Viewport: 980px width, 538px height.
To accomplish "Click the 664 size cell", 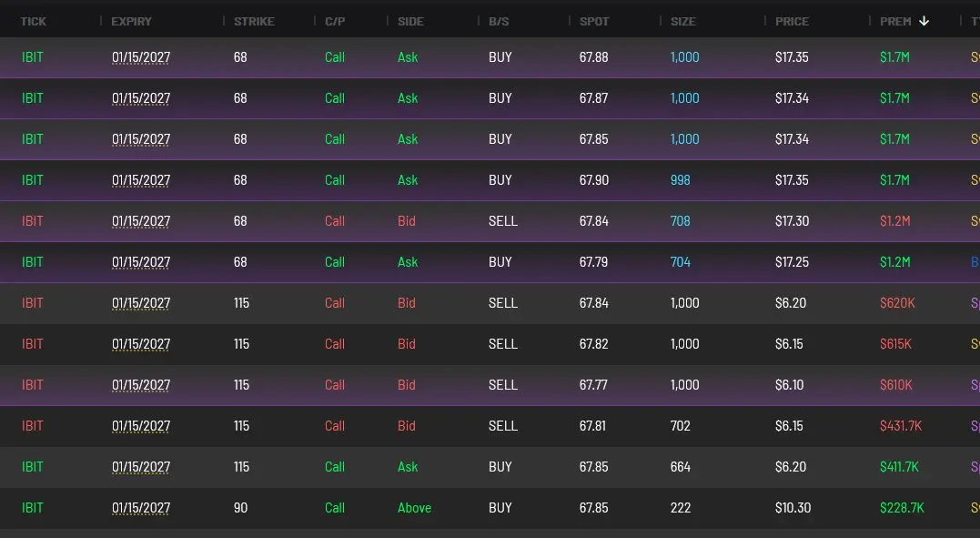I will 680,467.
